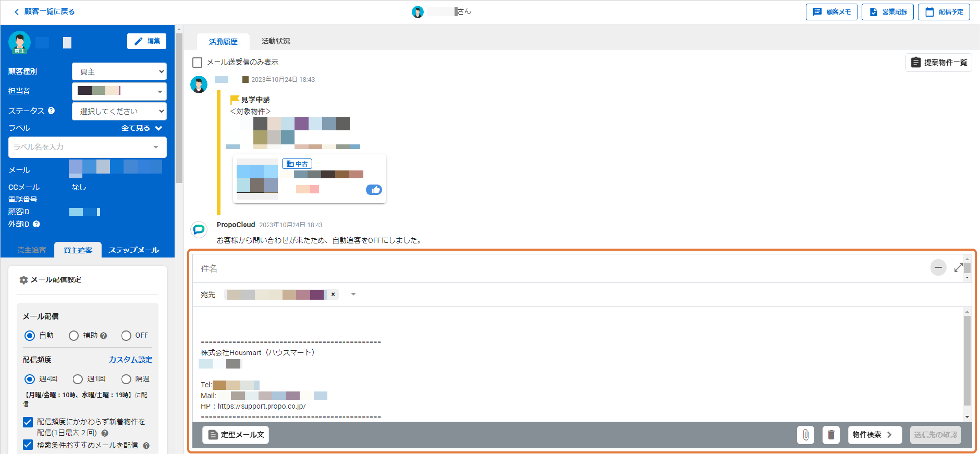
Task: Click the trash delete draft icon
Action: (x=831, y=435)
